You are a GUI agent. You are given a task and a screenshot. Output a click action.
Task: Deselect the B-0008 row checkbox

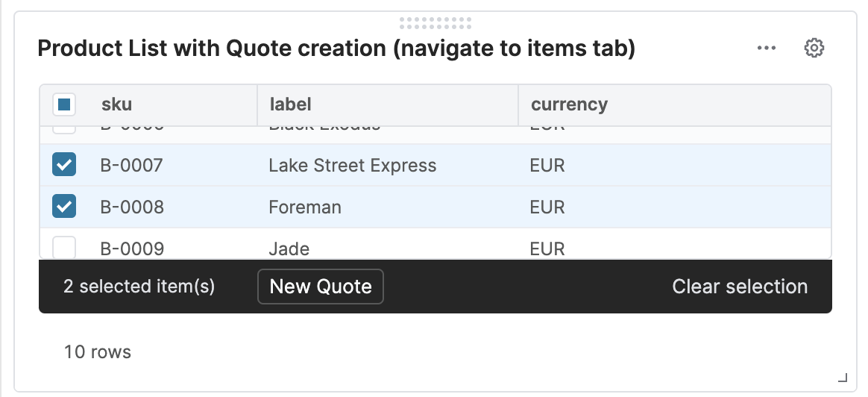[x=64, y=207]
